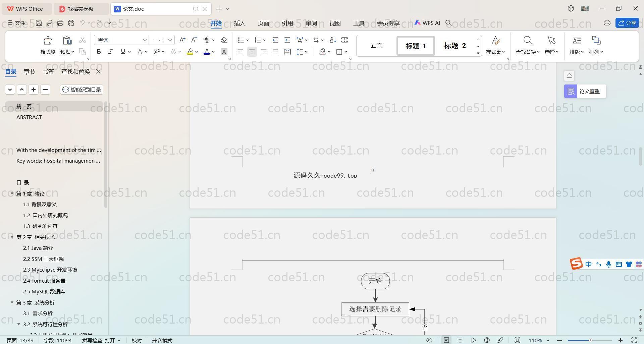644x344 pixels.
Task: Set justified text alignment
Action: tap(275, 52)
